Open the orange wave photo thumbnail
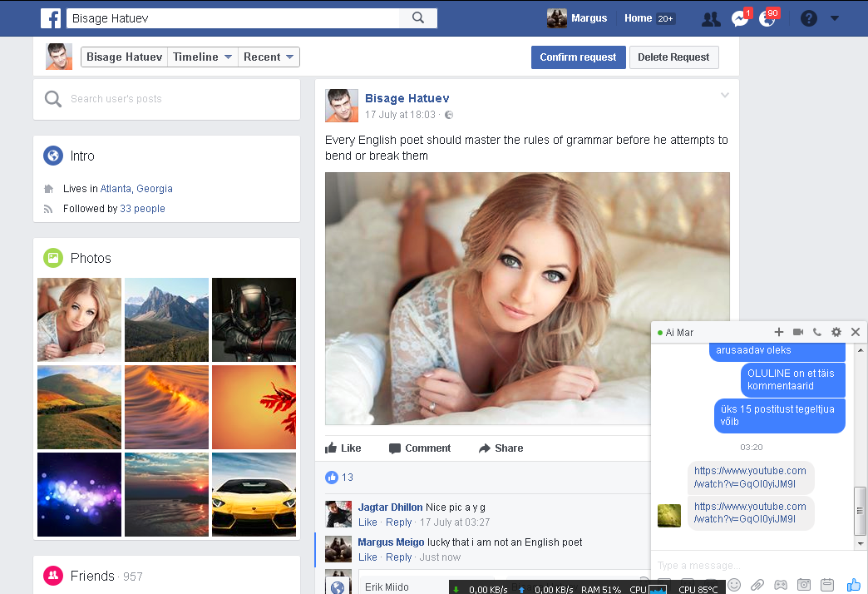 (166, 408)
